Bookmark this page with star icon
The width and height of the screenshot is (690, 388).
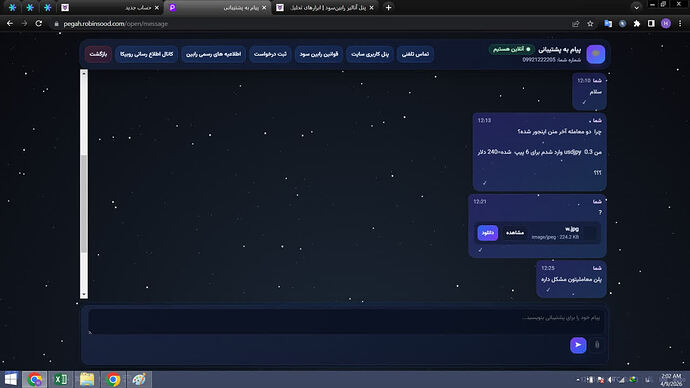pos(591,24)
